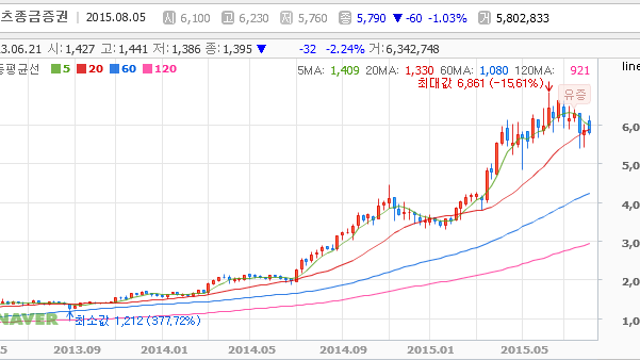The width and height of the screenshot is (640, 360).
Task: Click the volume value 5,802,833
Action: click(522, 18)
